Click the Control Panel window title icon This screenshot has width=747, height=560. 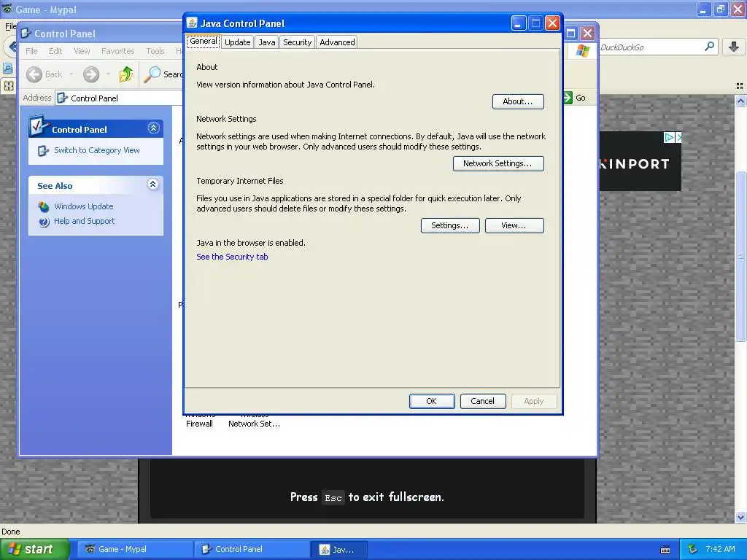(x=26, y=34)
